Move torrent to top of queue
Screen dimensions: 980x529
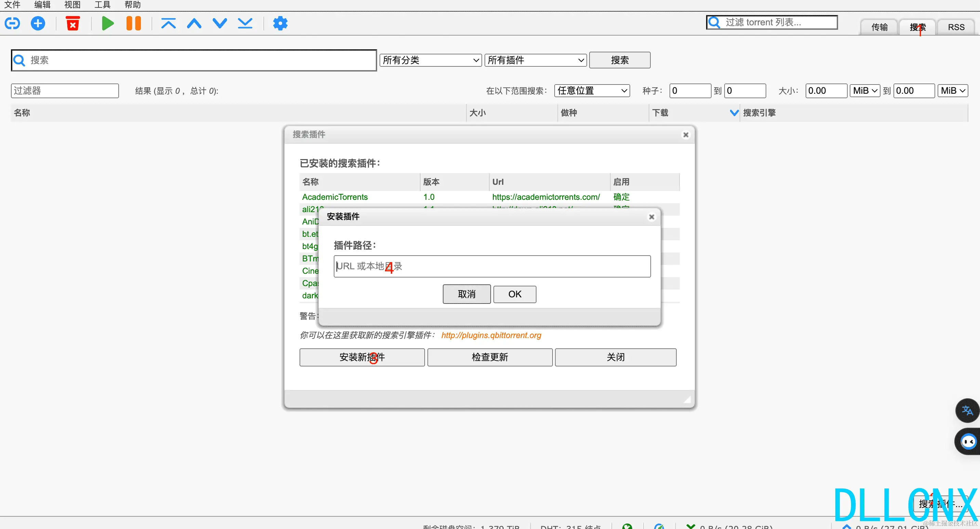point(168,23)
